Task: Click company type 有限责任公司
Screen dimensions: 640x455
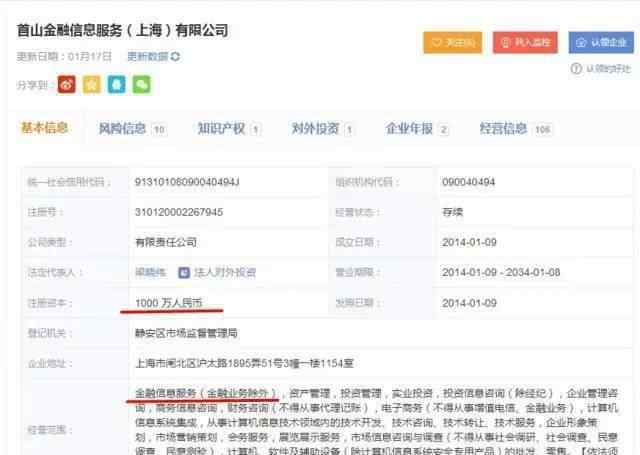Action: (166, 242)
